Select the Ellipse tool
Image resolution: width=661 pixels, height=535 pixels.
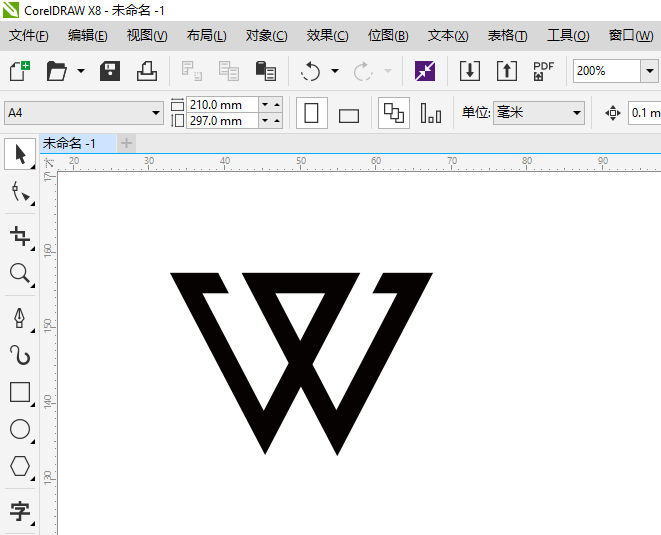pos(20,430)
